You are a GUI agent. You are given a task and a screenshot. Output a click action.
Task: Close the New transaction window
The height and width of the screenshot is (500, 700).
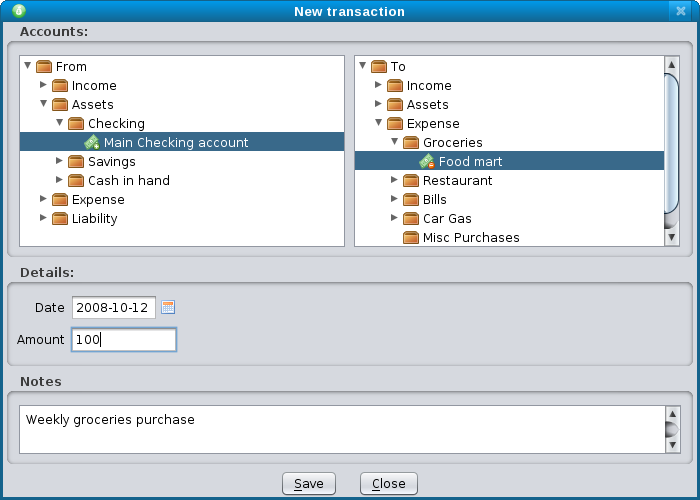tap(680, 11)
